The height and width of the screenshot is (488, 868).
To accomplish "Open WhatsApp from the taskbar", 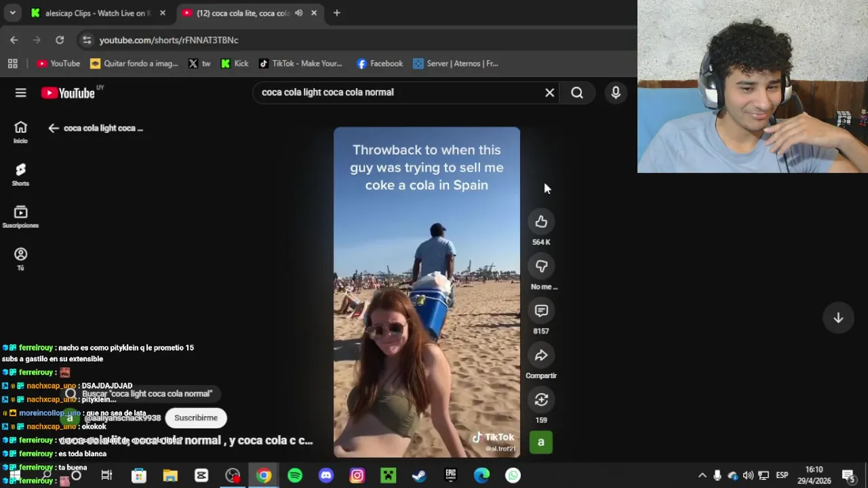I will (513, 476).
